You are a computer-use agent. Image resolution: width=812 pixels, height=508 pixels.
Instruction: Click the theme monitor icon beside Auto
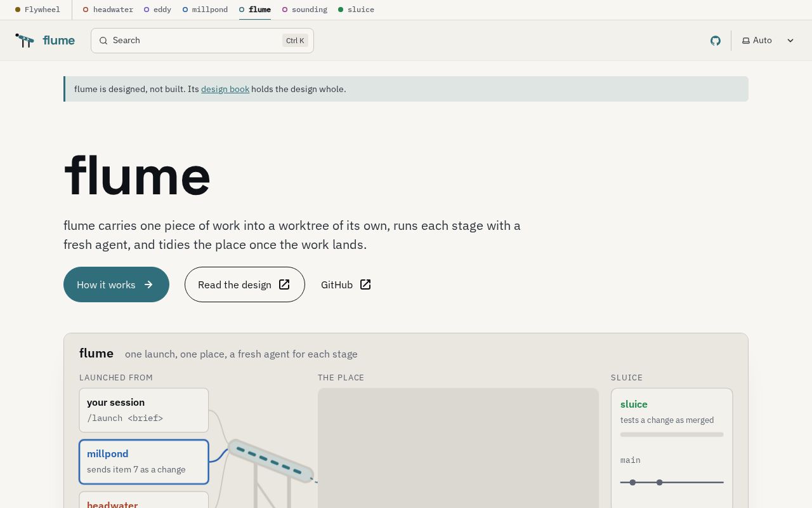746,41
